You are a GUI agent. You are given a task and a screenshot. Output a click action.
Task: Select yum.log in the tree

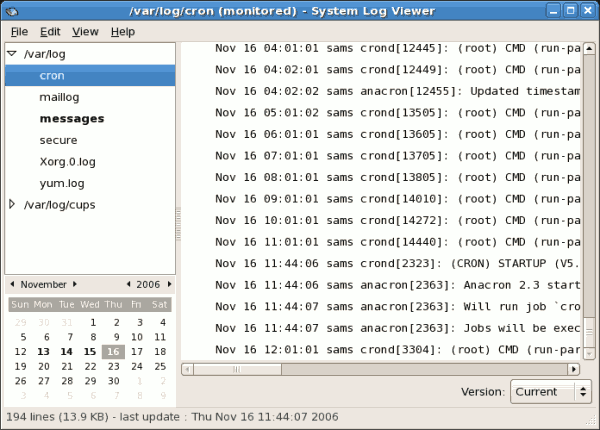[60, 183]
